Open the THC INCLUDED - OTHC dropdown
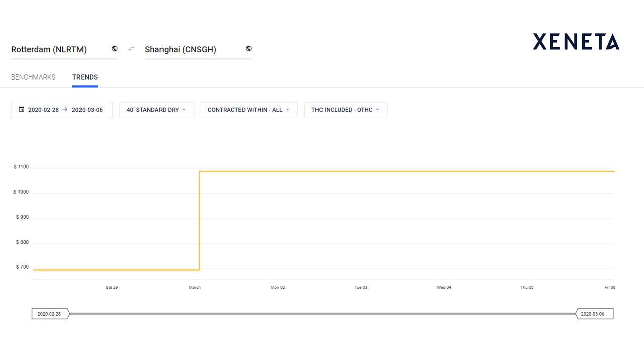Screen dimensions: 644x362 346,110
